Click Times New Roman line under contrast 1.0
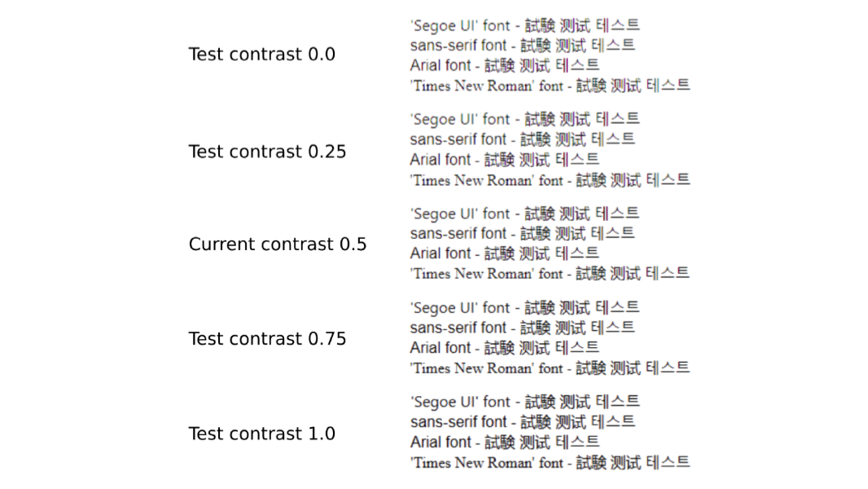The height and width of the screenshot is (489, 868). pyautogui.click(x=550, y=462)
